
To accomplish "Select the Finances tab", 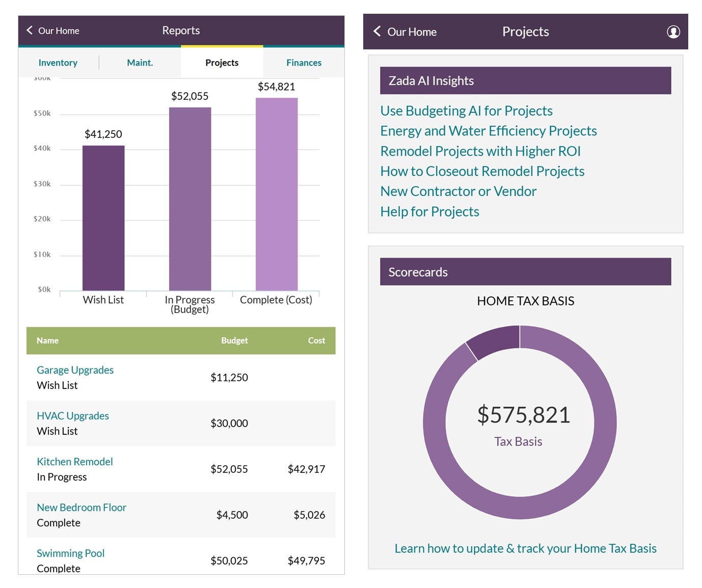I will pyautogui.click(x=304, y=62).
